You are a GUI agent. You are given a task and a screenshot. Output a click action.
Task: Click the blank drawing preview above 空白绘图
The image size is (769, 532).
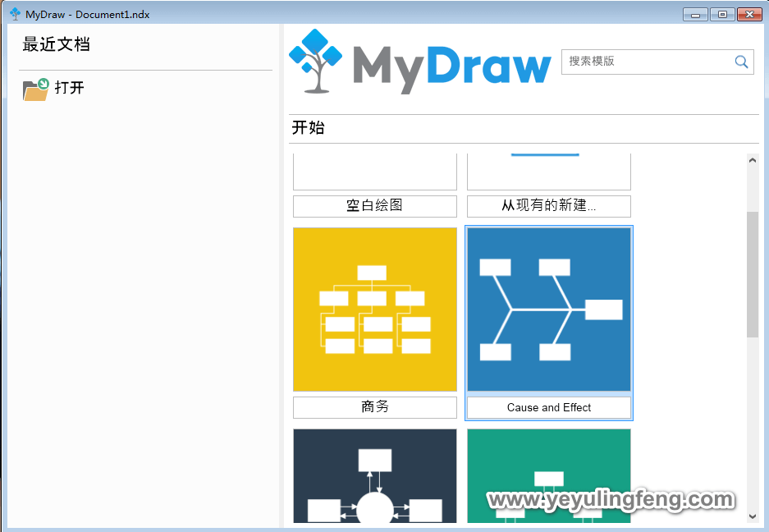click(x=374, y=172)
